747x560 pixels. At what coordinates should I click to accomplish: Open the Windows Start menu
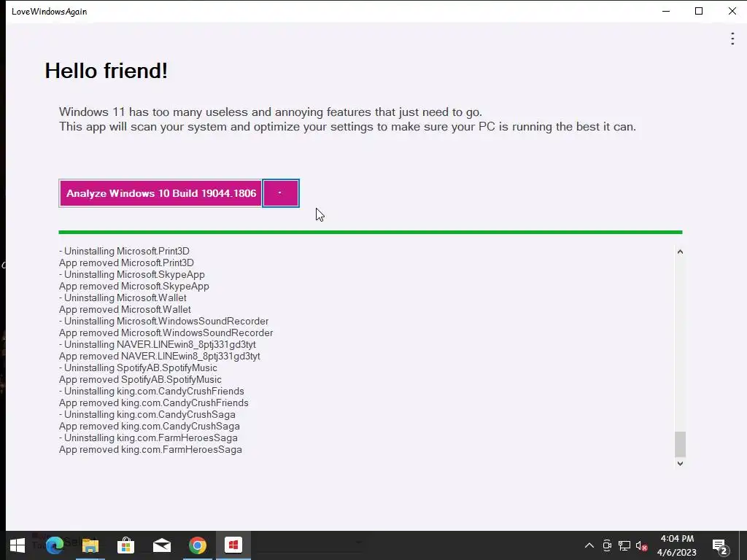pyautogui.click(x=18, y=545)
